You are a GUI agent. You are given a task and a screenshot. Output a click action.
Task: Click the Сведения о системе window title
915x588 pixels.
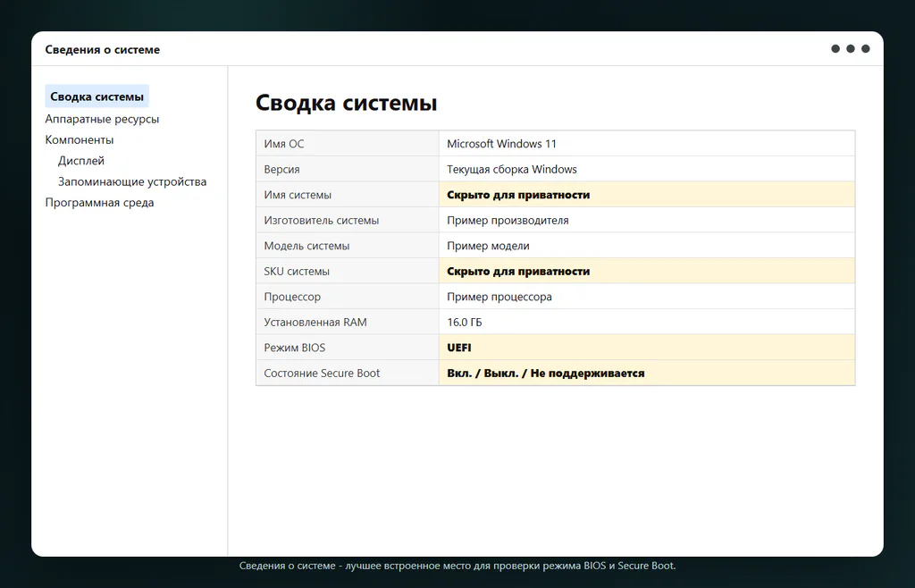pos(103,50)
